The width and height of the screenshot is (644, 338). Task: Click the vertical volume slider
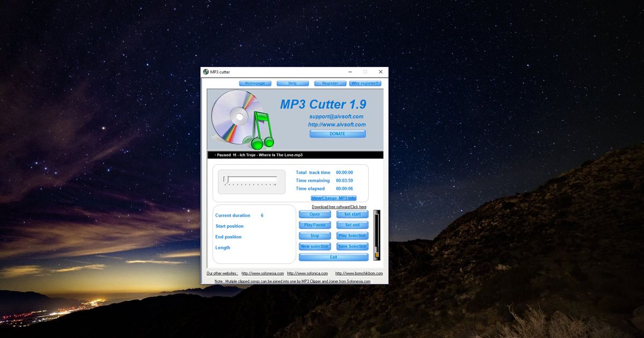(x=377, y=235)
